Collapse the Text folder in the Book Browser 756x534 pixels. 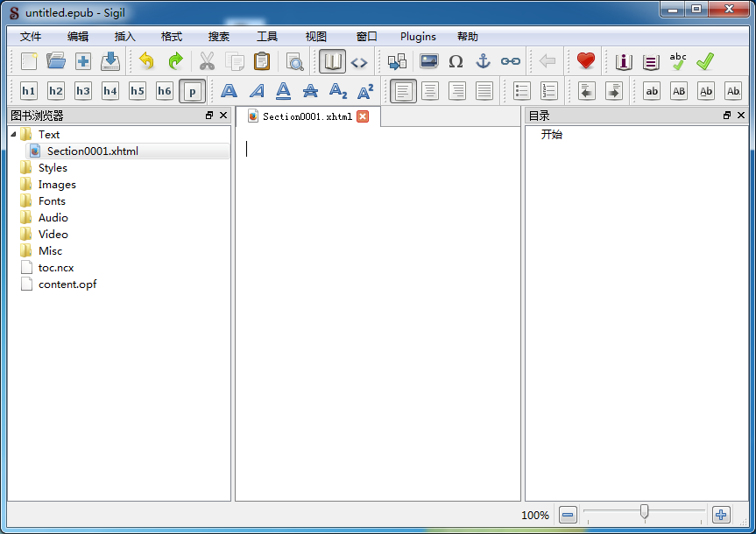tap(14, 134)
